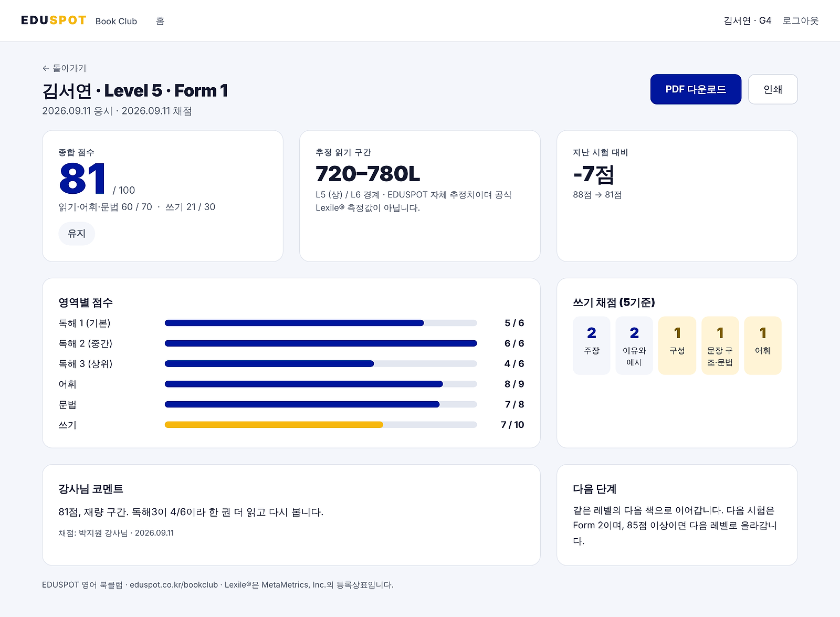Click the 6 / 6 score value
840x617 pixels.
514,343
